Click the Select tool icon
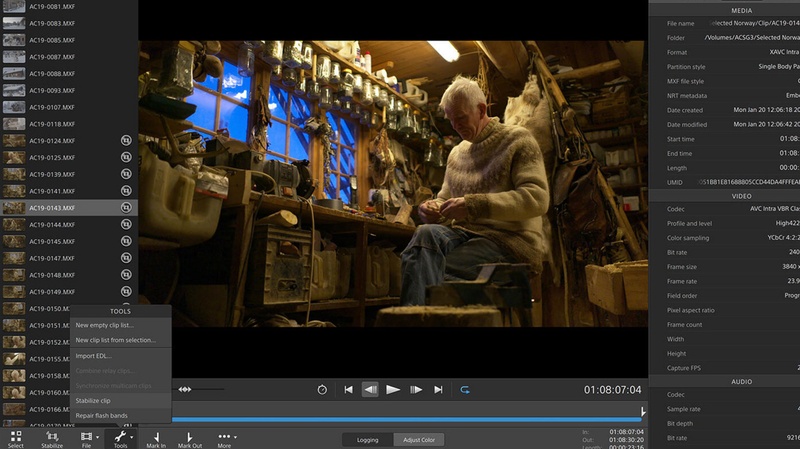This screenshot has height=449, width=800. pyautogui.click(x=15, y=437)
